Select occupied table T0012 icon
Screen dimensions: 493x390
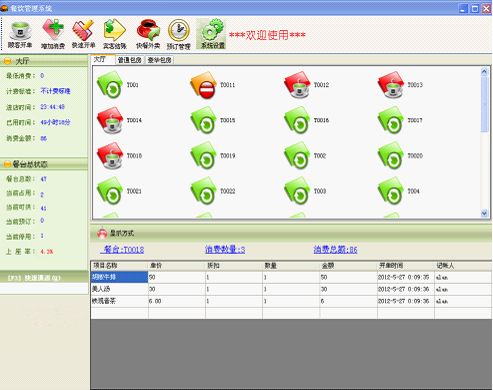pyautogui.click(x=297, y=85)
